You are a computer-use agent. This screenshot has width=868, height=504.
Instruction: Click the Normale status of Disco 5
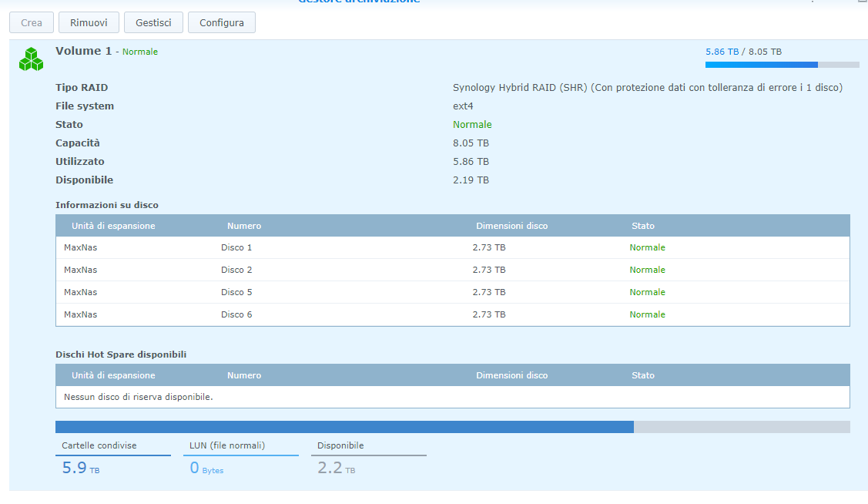click(x=647, y=292)
